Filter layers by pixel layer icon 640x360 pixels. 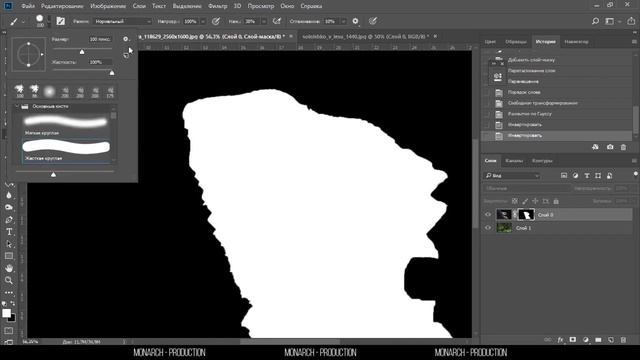pos(564,176)
